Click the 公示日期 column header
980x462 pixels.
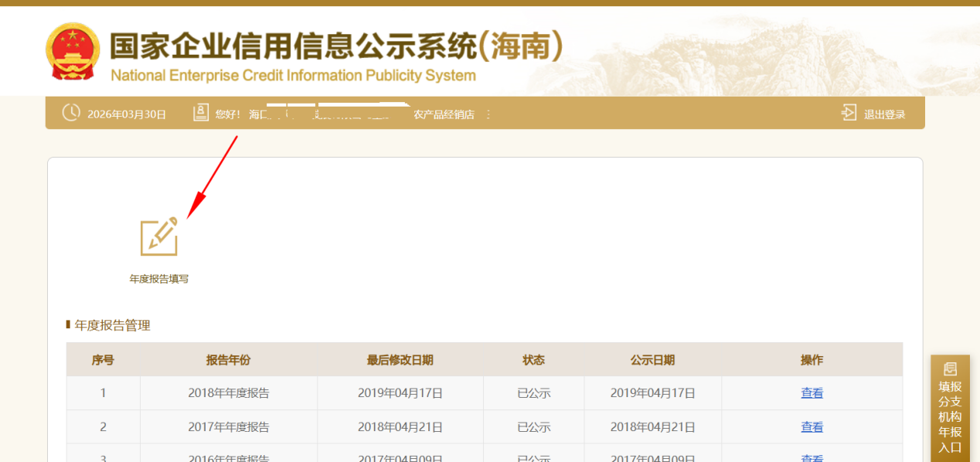[x=652, y=360]
